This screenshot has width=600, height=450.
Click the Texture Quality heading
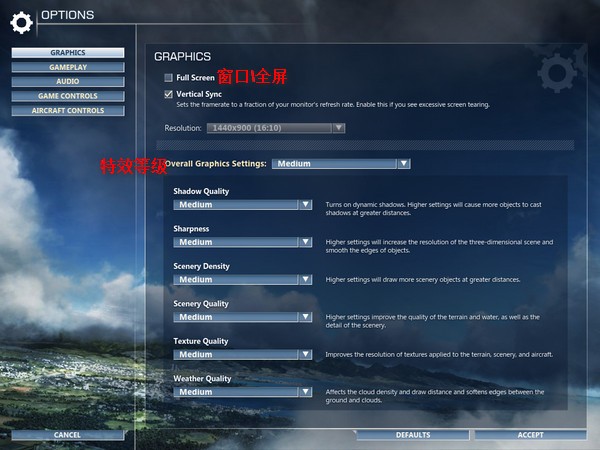pyautogui.click(x=201, y=341)
